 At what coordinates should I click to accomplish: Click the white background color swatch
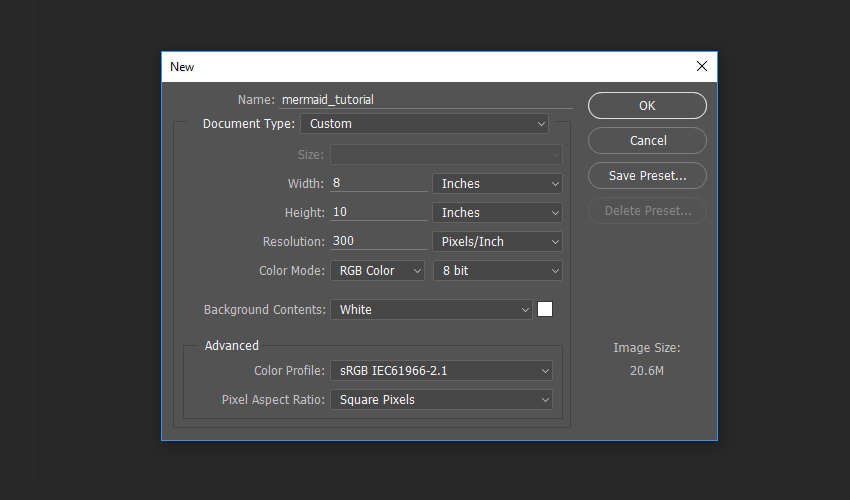(545, 309)
